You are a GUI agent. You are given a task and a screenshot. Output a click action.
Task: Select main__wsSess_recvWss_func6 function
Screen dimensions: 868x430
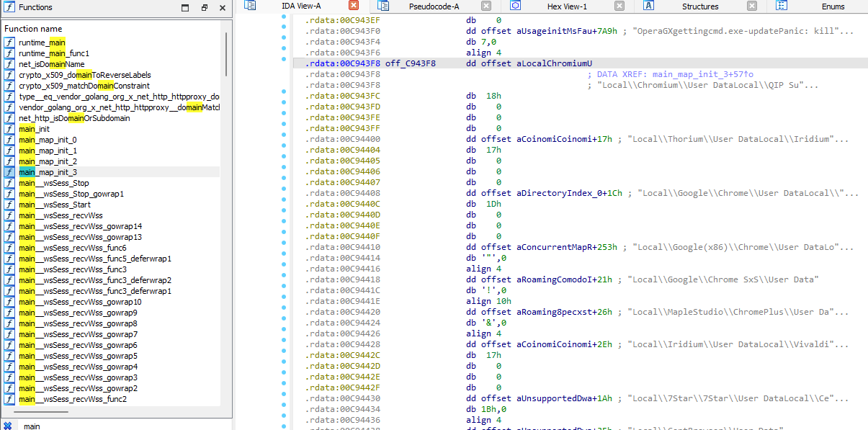point(73,248)
